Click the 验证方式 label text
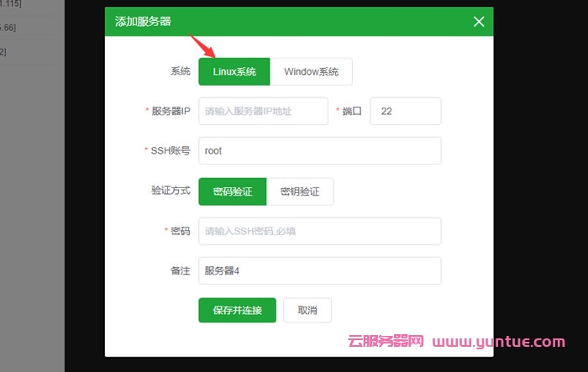This screenshot has width=588, height=372. [x=165, y=191]
